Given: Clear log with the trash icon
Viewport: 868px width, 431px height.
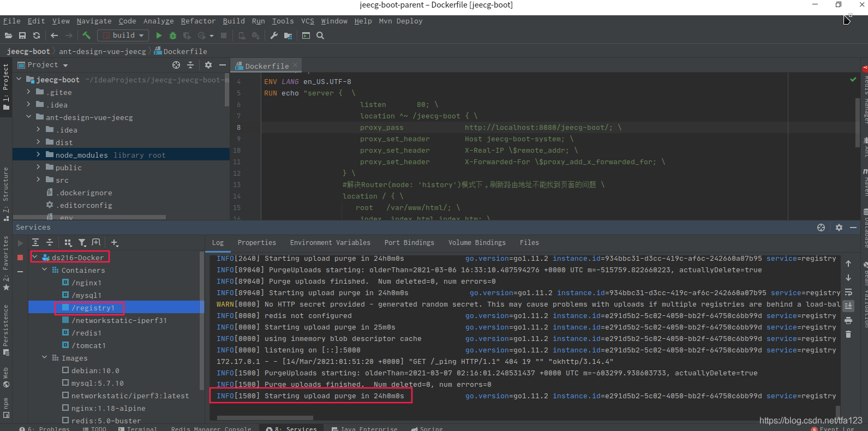Looking at the screenshot, I should (848, 334).
